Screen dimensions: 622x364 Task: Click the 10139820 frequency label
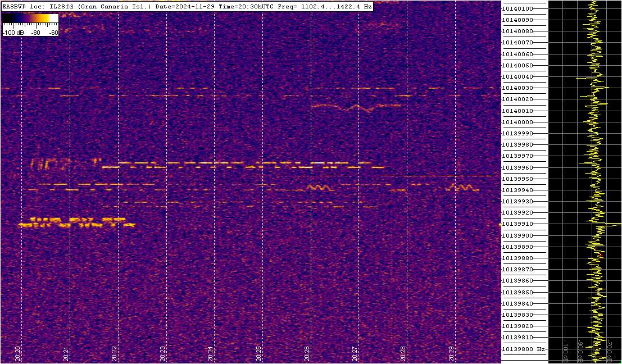(x=517, y=326)
